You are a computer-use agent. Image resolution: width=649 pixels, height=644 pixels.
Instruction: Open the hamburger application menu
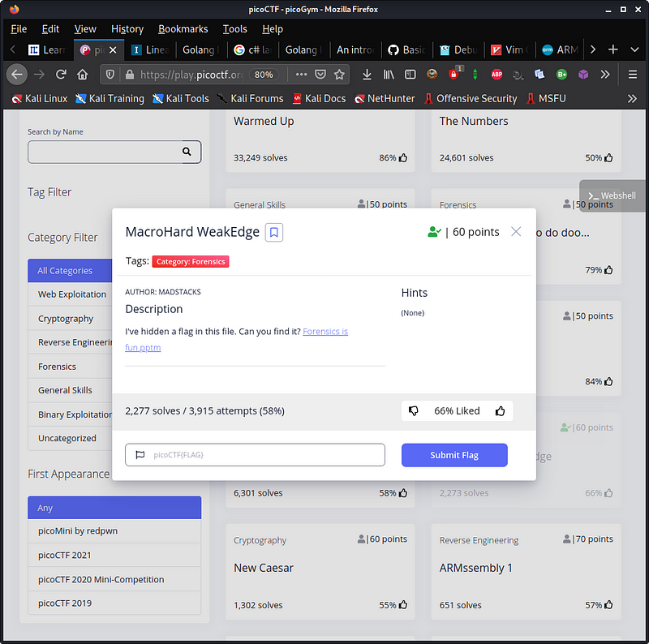coord(632,74)
